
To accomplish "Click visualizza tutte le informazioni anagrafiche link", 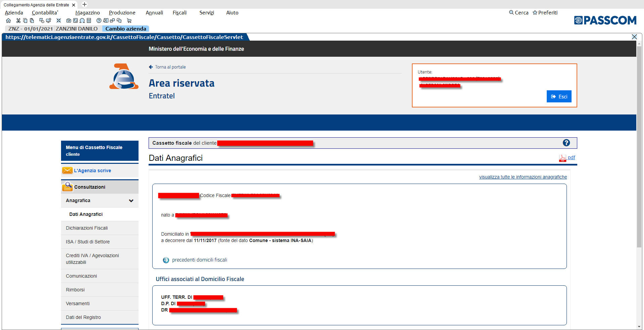I will coord(523,177).
